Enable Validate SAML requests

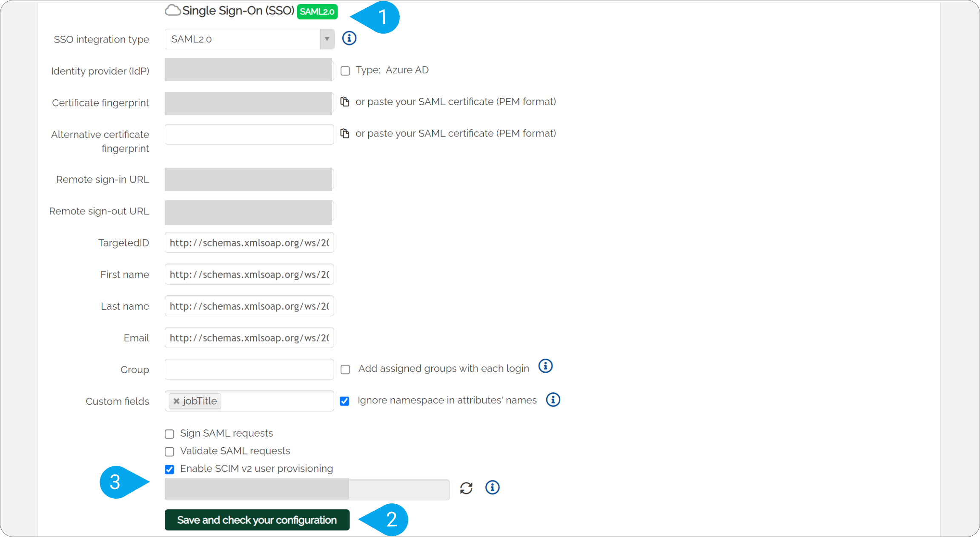click(169, 451)
